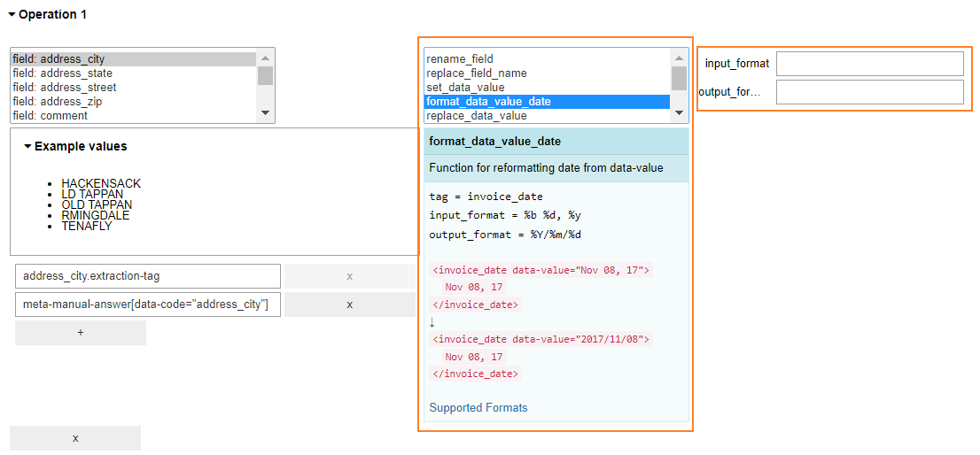Click the input_format text field
The height and width of the screenshot is (455, 980).
tap(870, 64)
